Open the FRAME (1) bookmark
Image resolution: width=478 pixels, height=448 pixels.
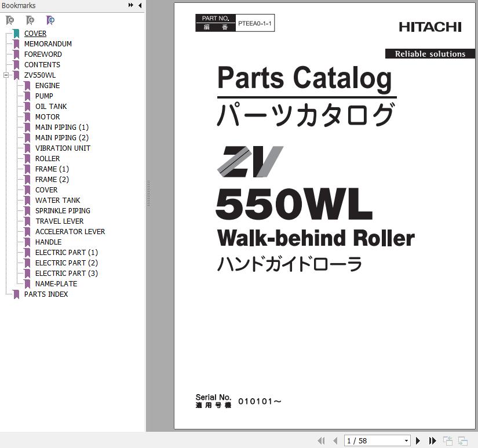tap(52, 169)
